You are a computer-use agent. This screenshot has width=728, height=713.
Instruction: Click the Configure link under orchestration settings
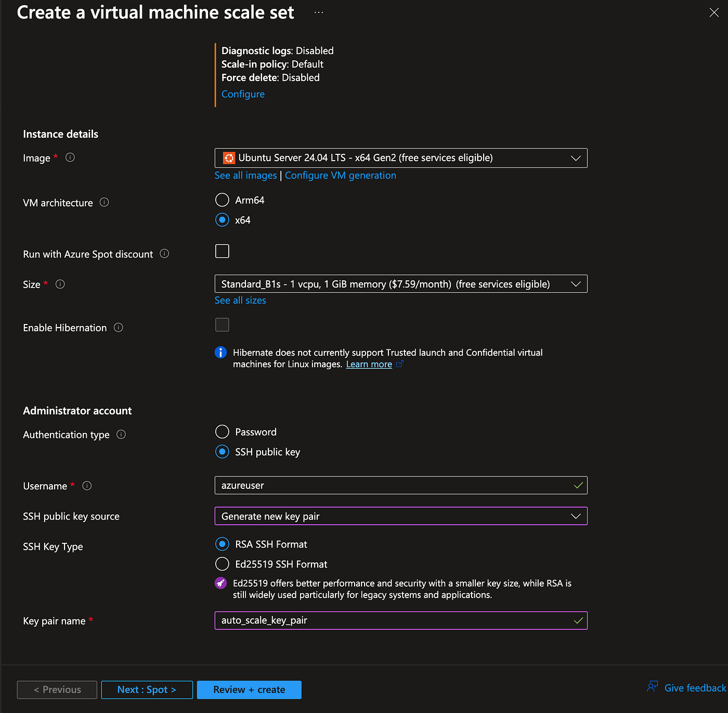[x=243, y=94]
